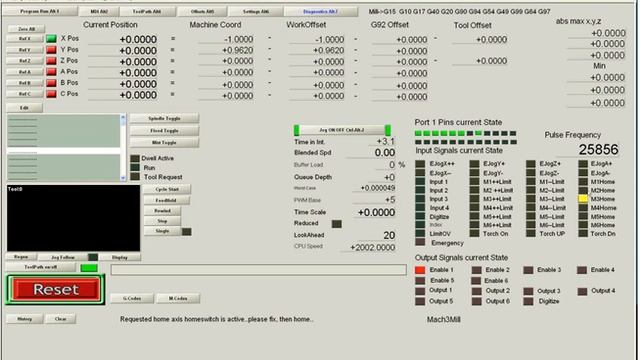Click the Ref Z home button

(x=24, y=61)
